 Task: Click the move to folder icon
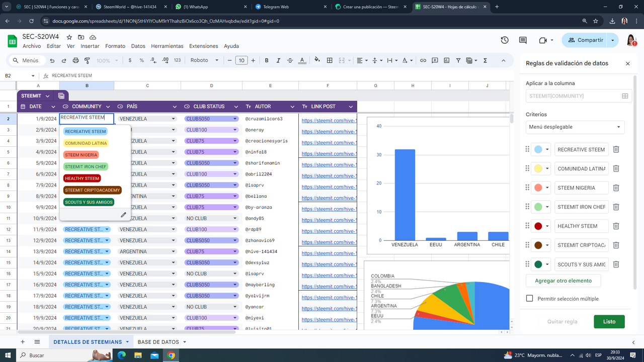[x=81, y=37]
